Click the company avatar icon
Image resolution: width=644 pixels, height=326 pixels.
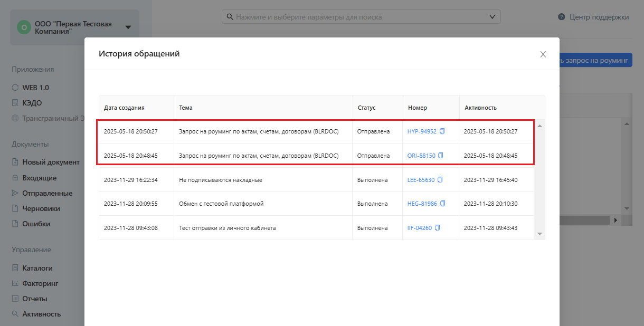pos(24,27)
